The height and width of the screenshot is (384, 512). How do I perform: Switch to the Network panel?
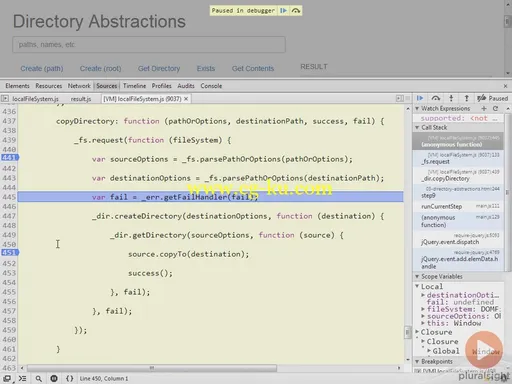click(79, 86)
